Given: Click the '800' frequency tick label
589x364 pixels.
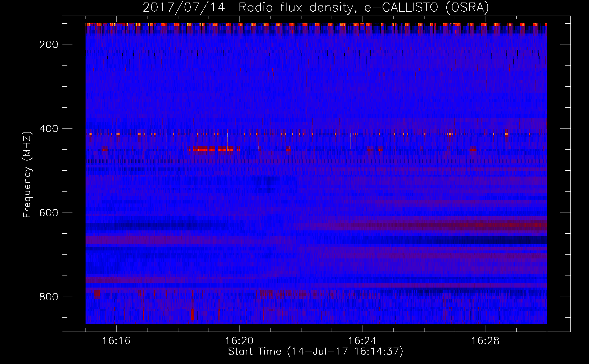Looking at the screenshot, I should [x=49, y=297].
